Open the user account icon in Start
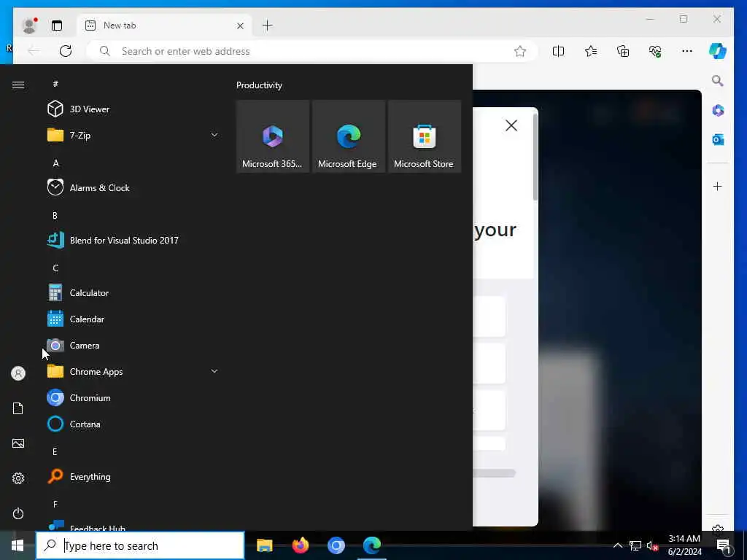The width and height of the screenshot is (747, 560). pos(18,373)
